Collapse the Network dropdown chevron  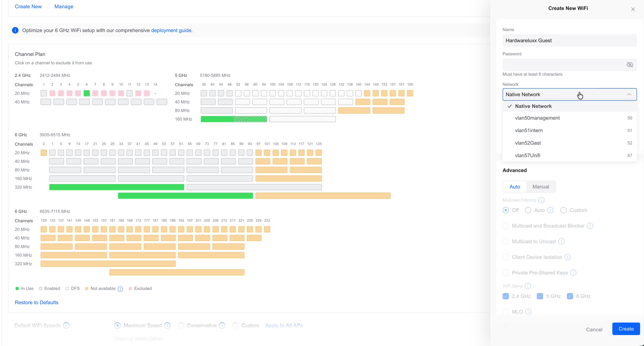coord(629,94)
